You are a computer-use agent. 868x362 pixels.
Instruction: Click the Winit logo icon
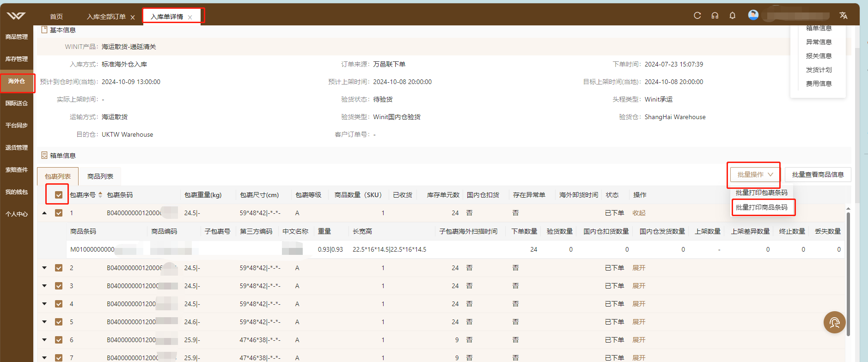pos(16,16)
